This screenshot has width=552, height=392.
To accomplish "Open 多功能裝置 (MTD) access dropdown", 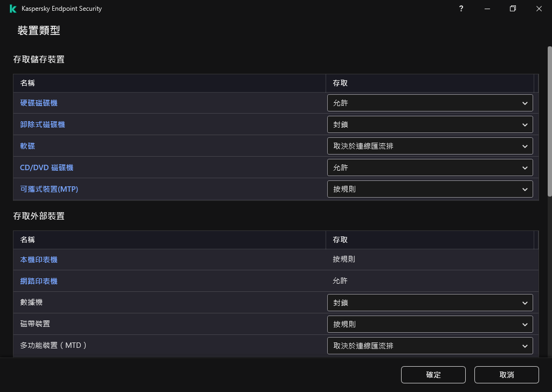I will [x=430, y=346].
